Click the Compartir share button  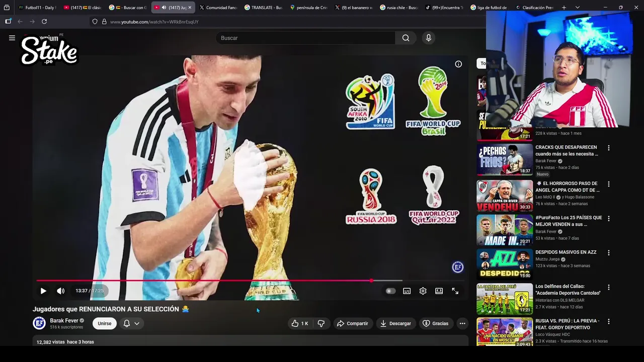tap(353, 323)
